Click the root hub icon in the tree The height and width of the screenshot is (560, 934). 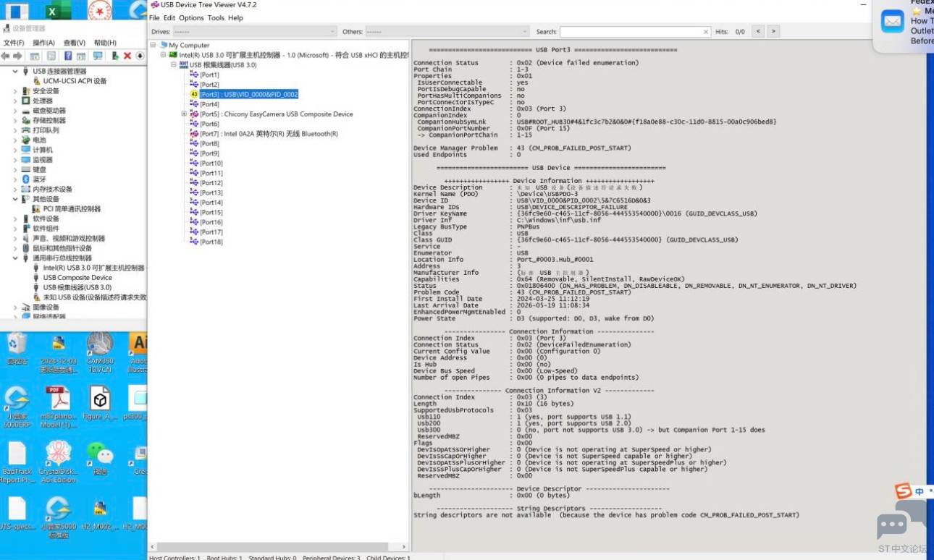click(x=184, y=65)
